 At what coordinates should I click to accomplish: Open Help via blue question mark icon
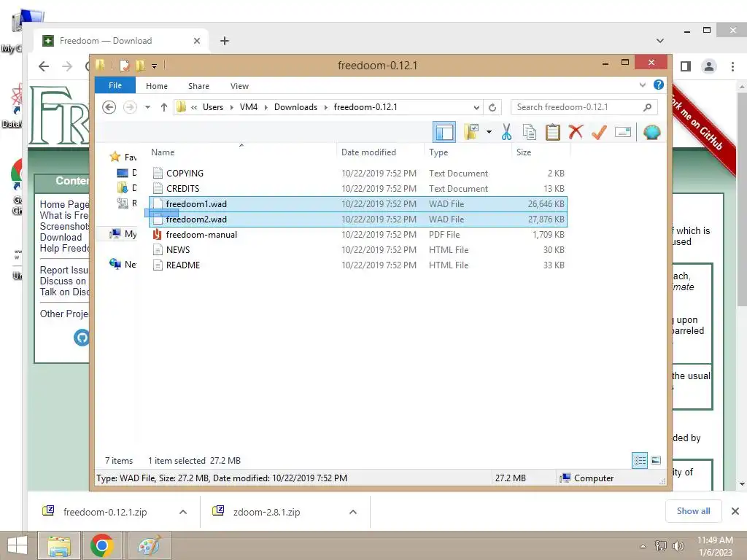click(659, 85)
